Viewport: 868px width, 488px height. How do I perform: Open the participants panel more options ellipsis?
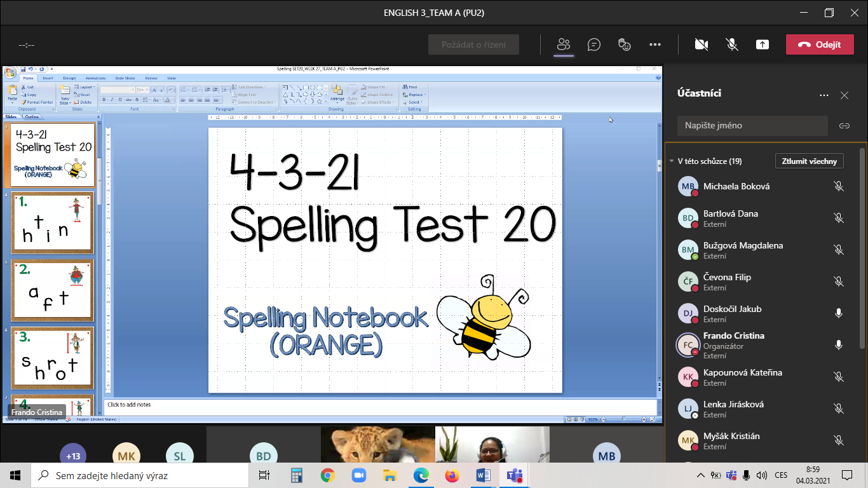point(824,95)
